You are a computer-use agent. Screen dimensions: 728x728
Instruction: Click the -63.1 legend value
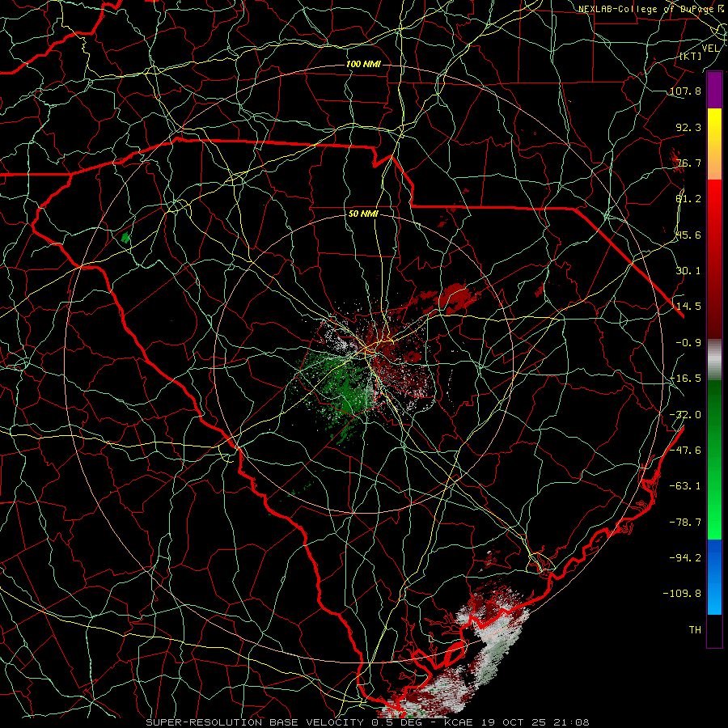685,486
